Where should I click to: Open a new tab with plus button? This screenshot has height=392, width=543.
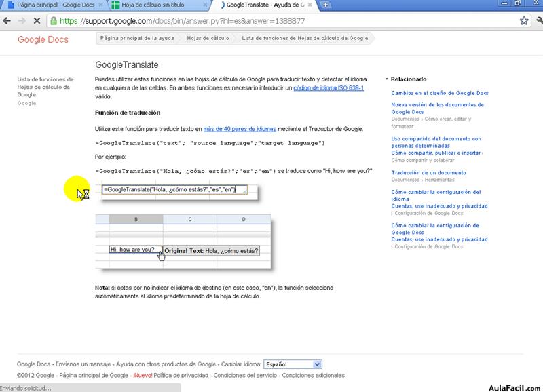pyautogui.click(x=325, y=5)
